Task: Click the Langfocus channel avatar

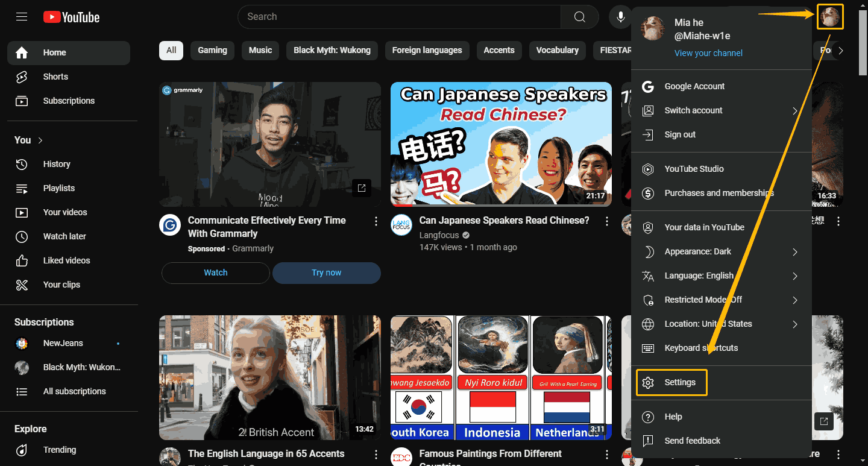Action: click(401, 225)
